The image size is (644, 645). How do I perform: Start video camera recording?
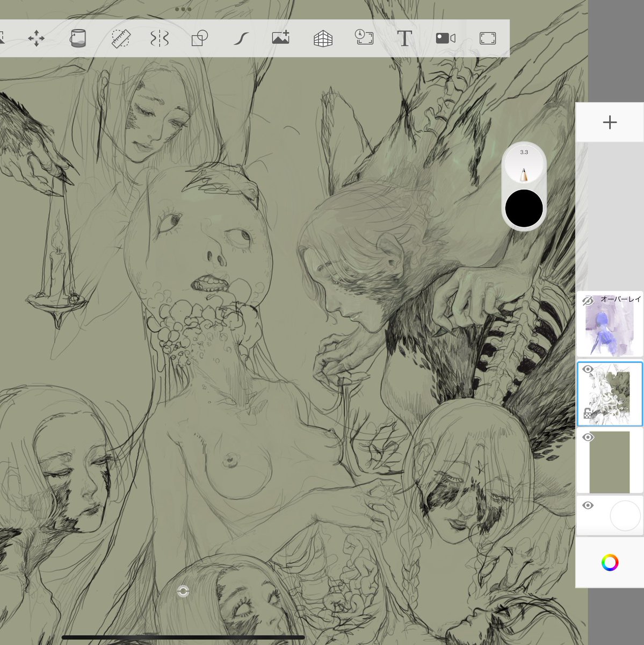click(x=445, y=38)
